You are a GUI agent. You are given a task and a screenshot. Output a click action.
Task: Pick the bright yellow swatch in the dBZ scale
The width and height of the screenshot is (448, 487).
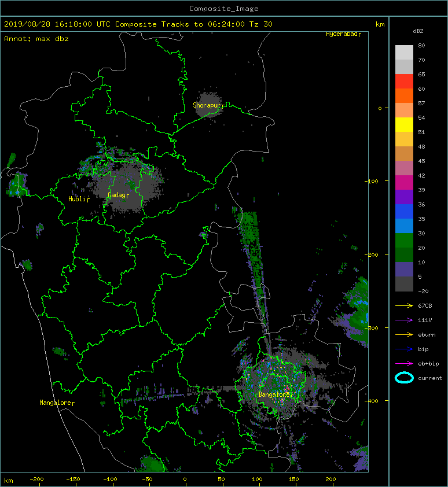pos(404,124)
